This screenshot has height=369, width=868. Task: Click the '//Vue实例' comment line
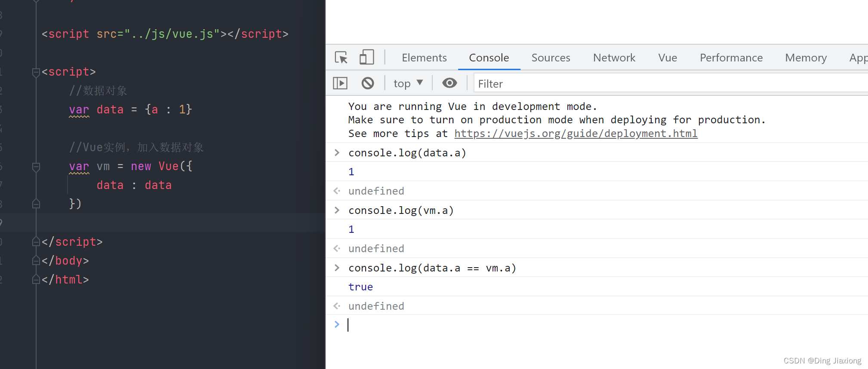136,147
